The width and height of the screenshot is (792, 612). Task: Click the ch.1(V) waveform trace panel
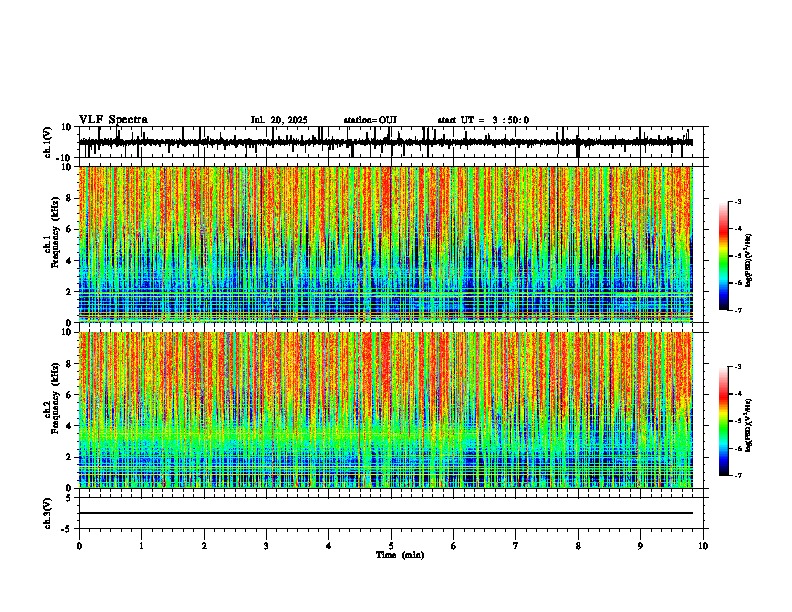coord(391,142)
